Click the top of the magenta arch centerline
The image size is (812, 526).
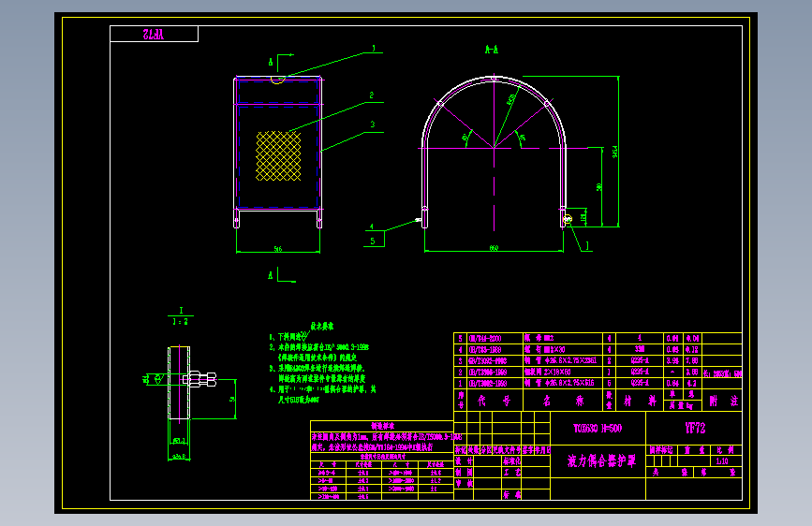[494, 79]
